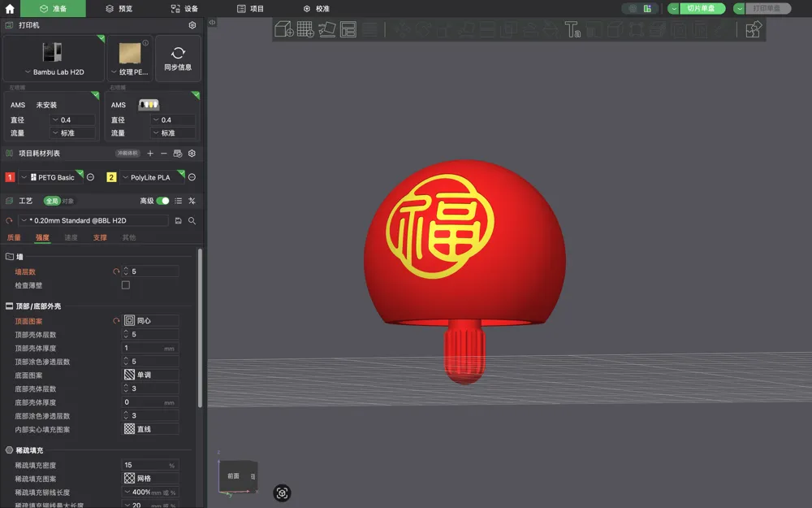Image resolution: width=812 pixels, height=508 pixels.
Task: Reset the process preset changes icon
Action: tap(9, 221)
